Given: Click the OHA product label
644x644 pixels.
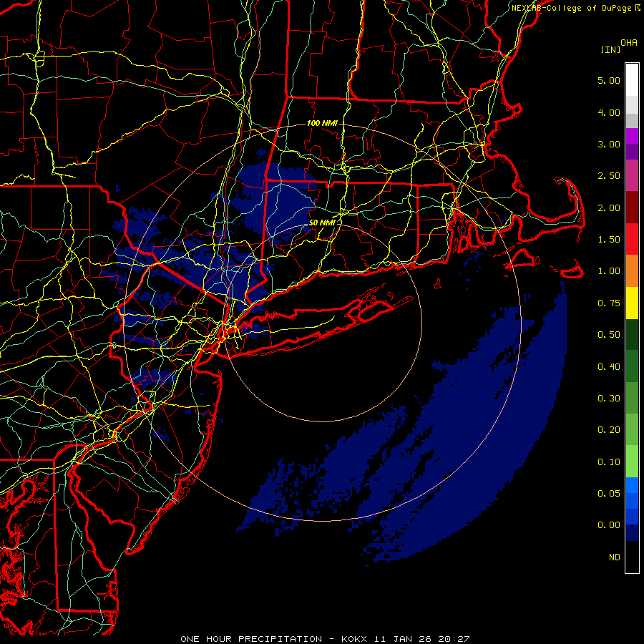Looking at the screenshot, I should [629, 43].
